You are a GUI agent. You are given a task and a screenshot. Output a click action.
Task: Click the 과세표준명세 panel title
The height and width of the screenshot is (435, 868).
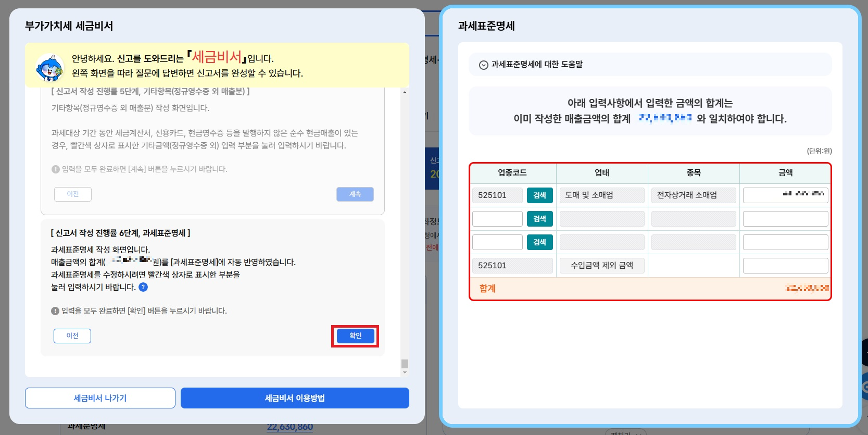486,26
